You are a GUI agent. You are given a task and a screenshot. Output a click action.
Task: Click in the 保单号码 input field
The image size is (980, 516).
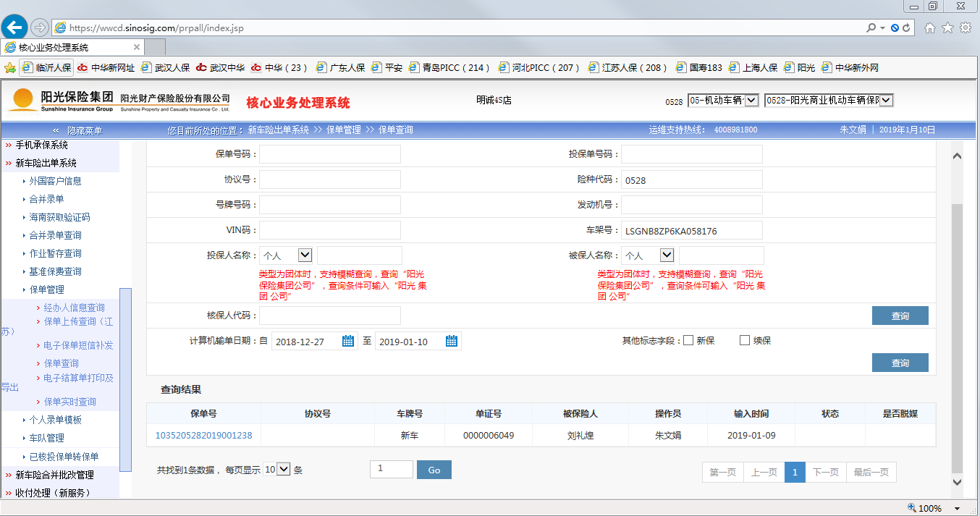[330, 154]
